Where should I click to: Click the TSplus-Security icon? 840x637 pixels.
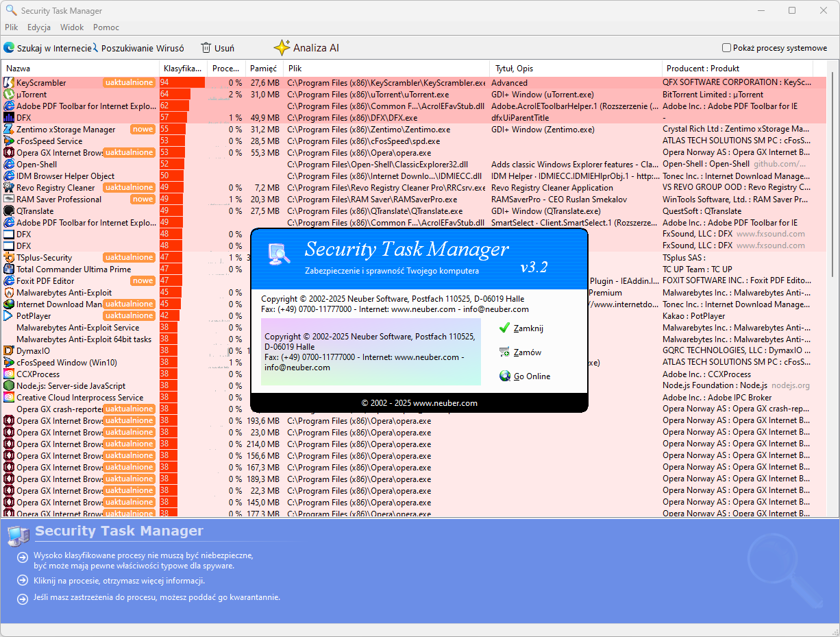pyautogui.click(x=9, y=258)
